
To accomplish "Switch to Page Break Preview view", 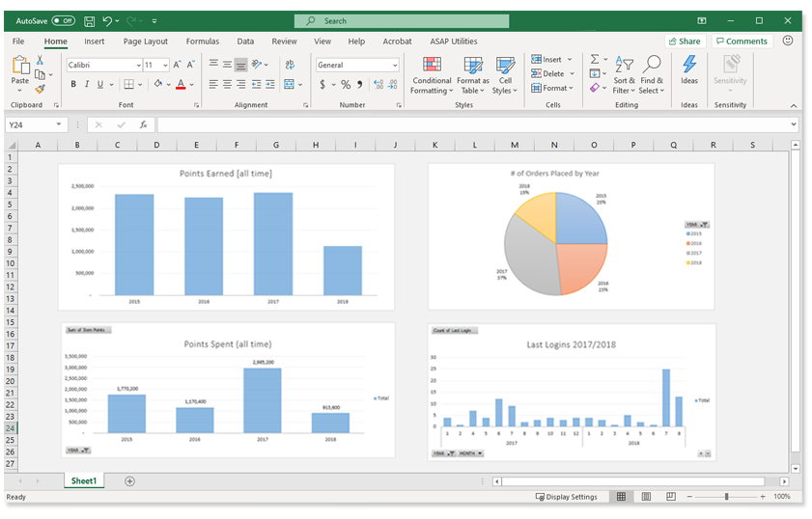I will 670,497.
